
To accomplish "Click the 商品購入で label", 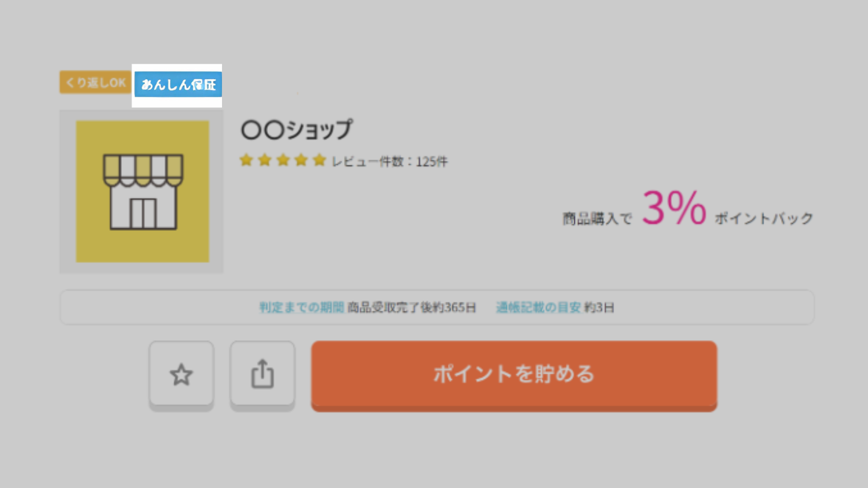I will [x=597, y=219].
